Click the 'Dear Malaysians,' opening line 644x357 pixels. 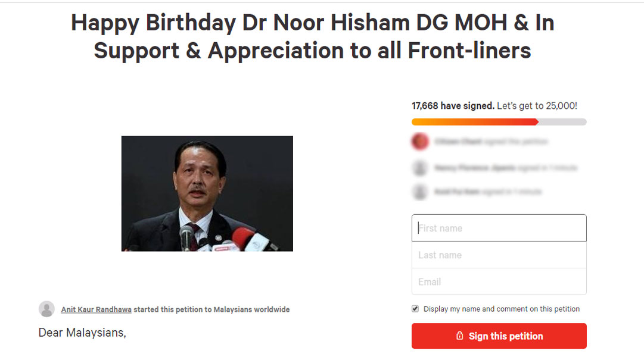point(82,333)
